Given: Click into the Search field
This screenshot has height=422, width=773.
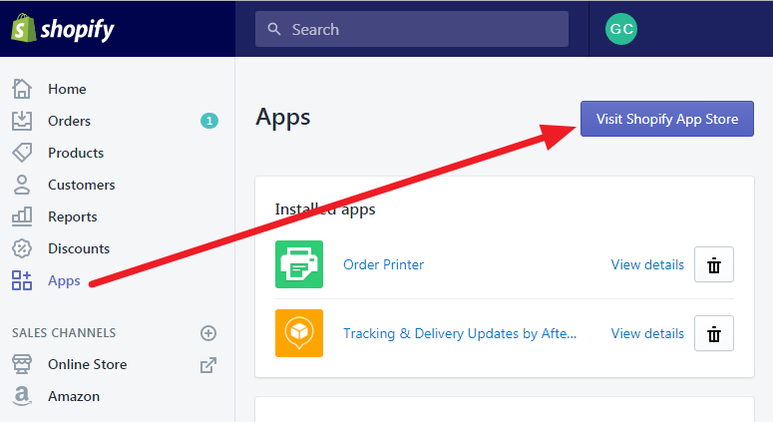Looking at the screenshot, I should 420,30.
